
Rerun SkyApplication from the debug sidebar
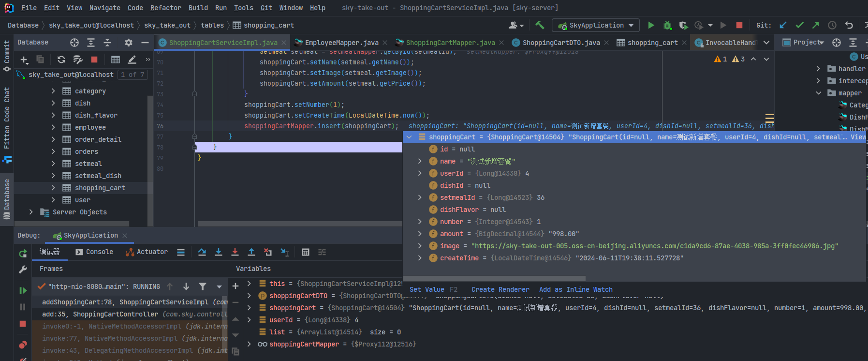pyautogui.click(x=23, y=254)
